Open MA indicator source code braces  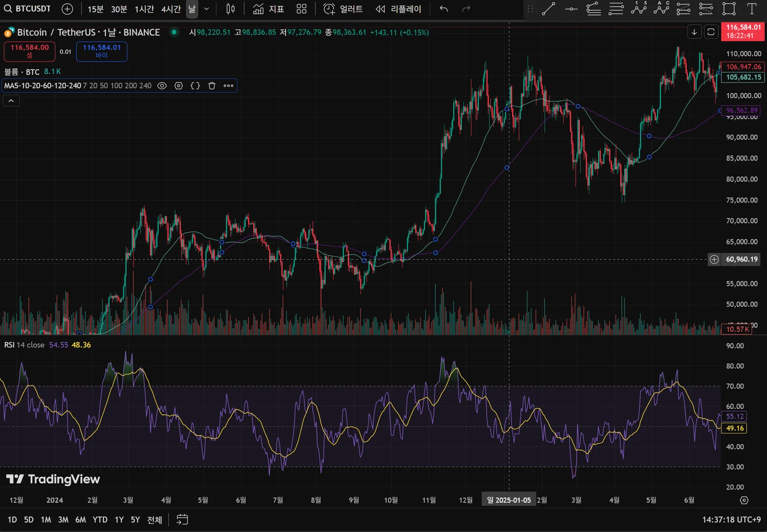tap(195, 86)
